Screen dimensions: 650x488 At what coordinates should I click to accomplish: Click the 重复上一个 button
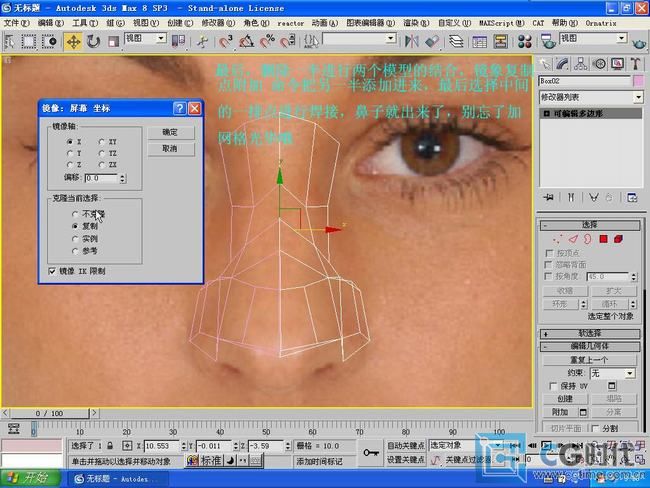(x=589, y=360)
